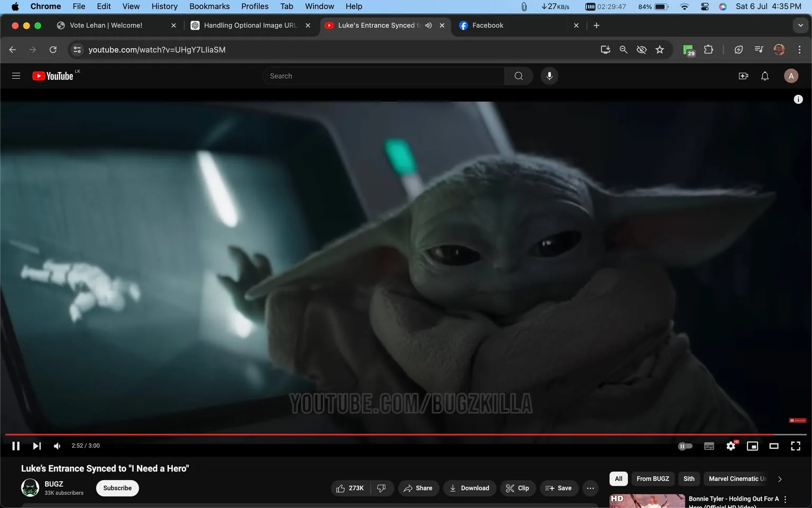Open Chrome's extensions puzzle icon

(x=708, y=49)
